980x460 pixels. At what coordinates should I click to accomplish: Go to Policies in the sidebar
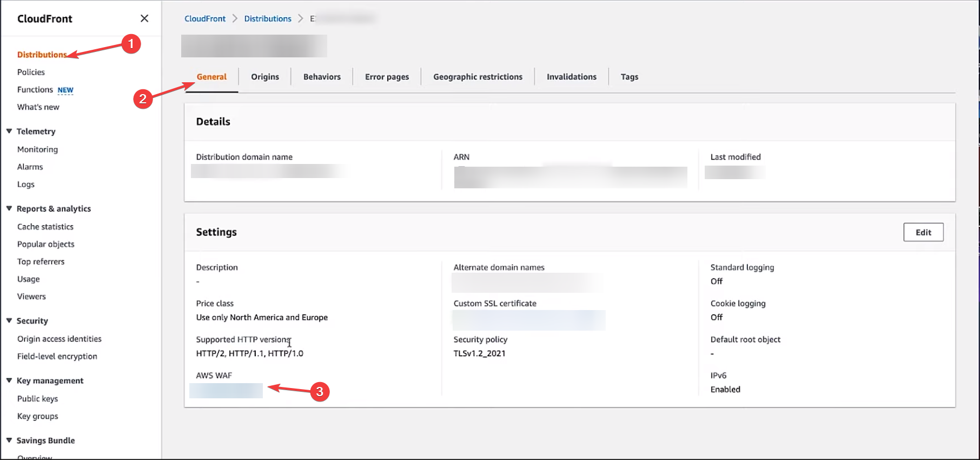click(x=31, y=72)
